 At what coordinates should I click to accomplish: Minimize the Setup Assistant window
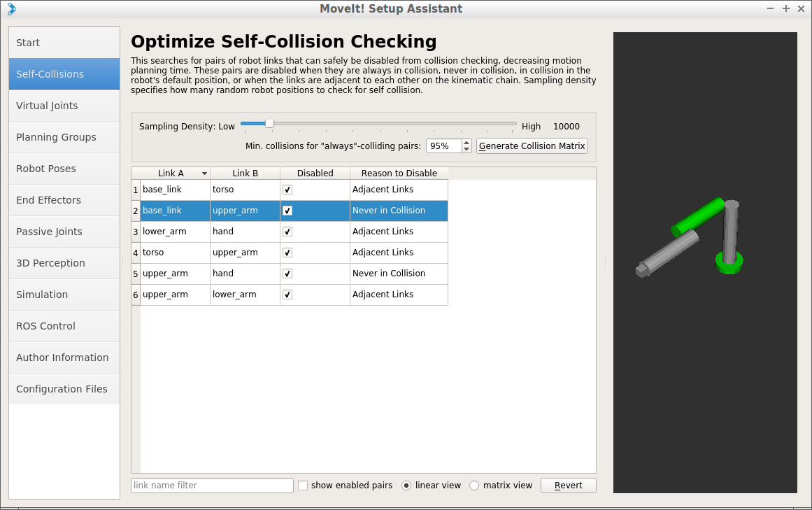click(770, 9)
